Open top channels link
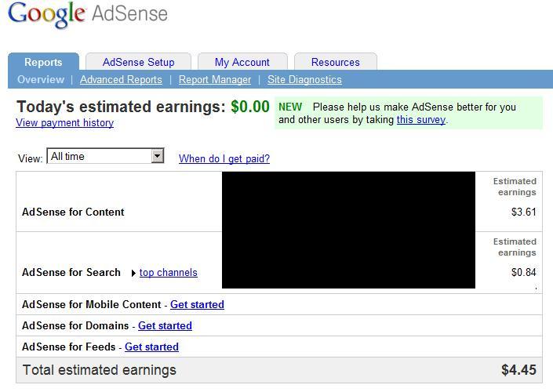The image size is (553, 392). [x=168, y=273]
